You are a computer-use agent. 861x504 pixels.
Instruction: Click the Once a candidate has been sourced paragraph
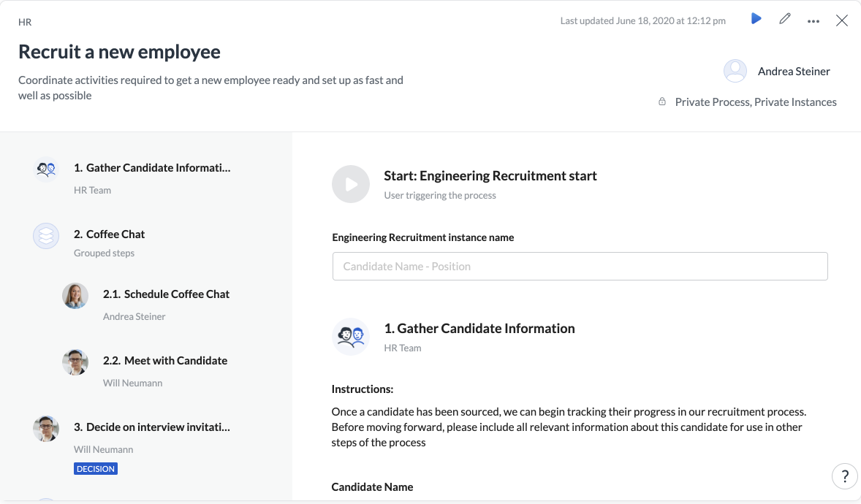(569, 427)
